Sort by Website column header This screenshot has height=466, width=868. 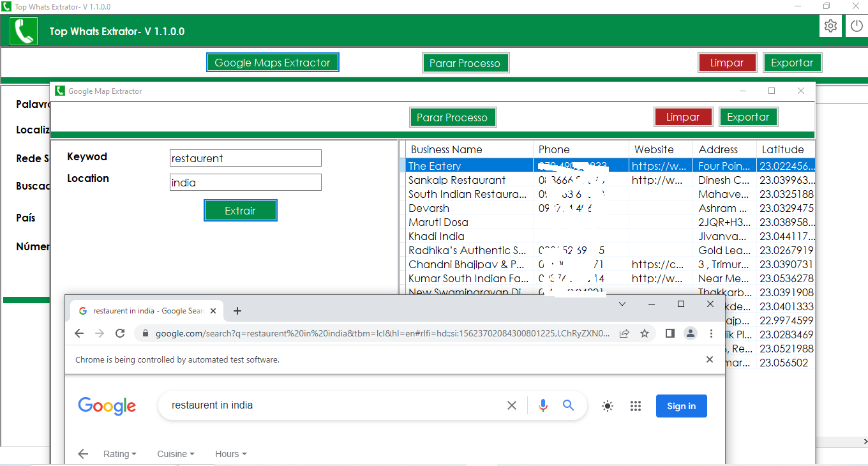(x=661, y=149)
